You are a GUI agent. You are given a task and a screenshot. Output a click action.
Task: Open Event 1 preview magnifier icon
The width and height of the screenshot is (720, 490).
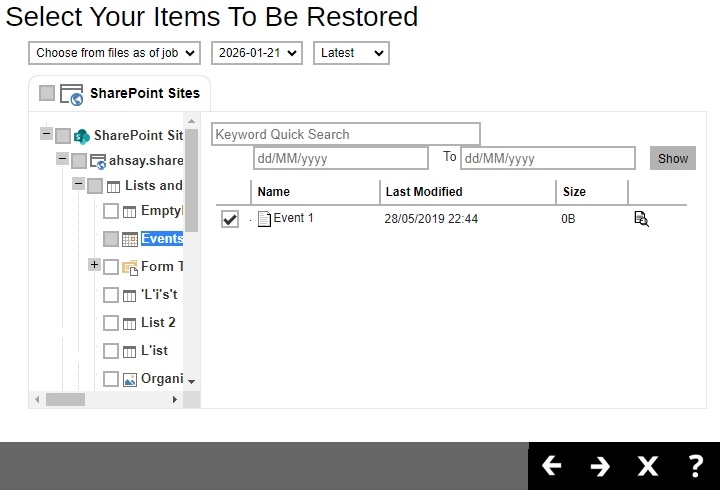pos(641,219)
